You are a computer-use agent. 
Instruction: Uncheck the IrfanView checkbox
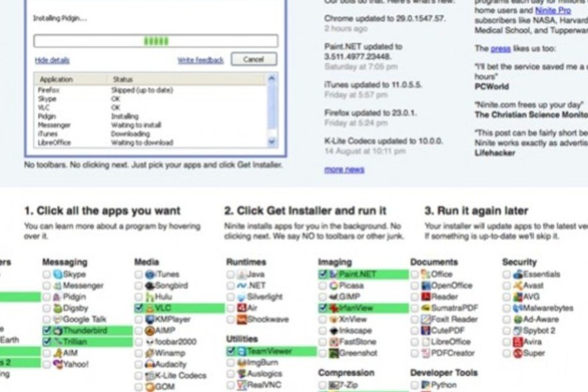click(323, 308)
